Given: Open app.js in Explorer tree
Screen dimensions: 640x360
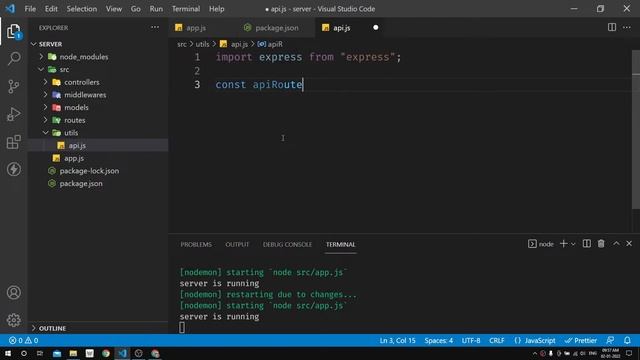Looking at the screenshot, I should [74, 158].
